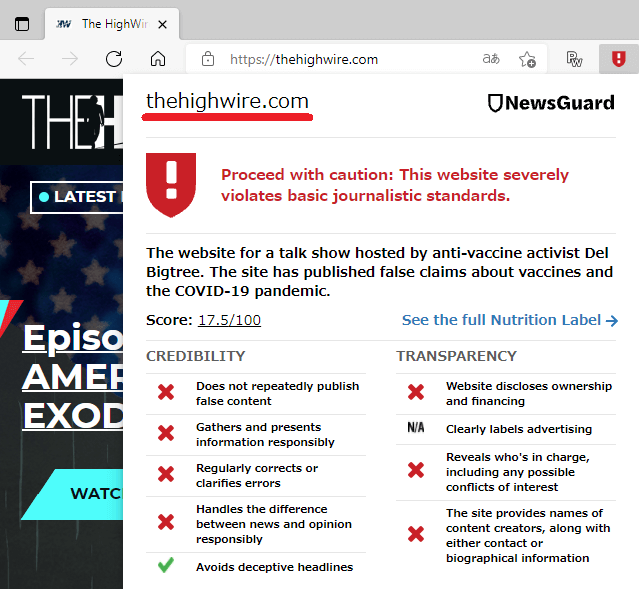
Task: Click the browser back arrow
Action: (x=26, y=59)
